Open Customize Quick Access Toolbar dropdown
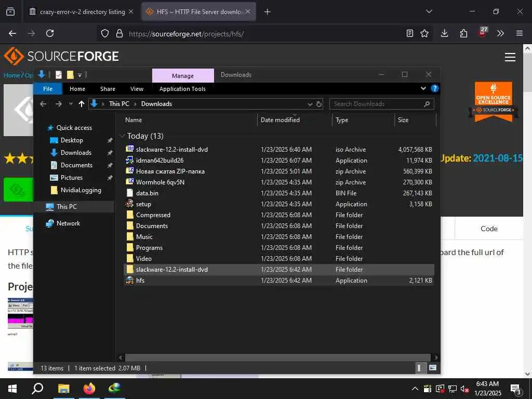 click(79, 75)
